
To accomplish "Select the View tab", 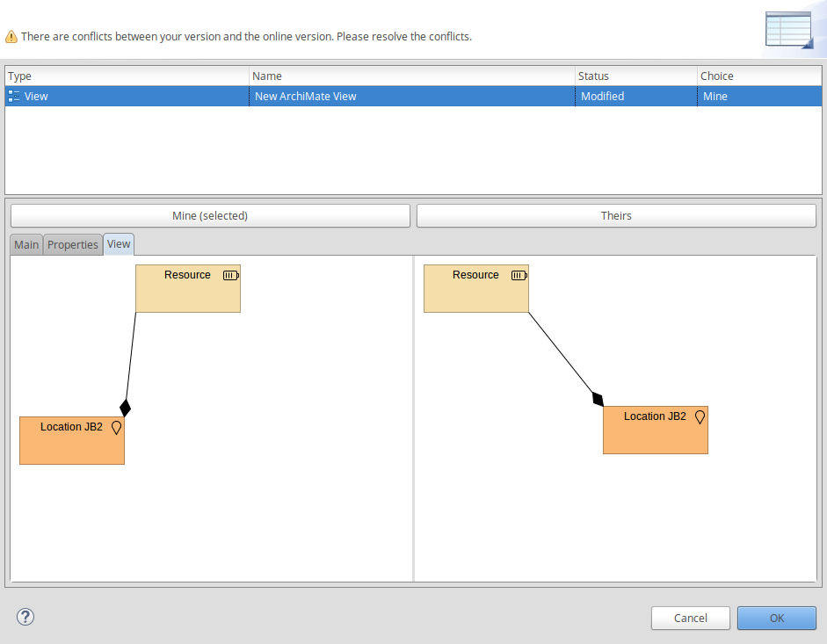I will pos(118,244).
